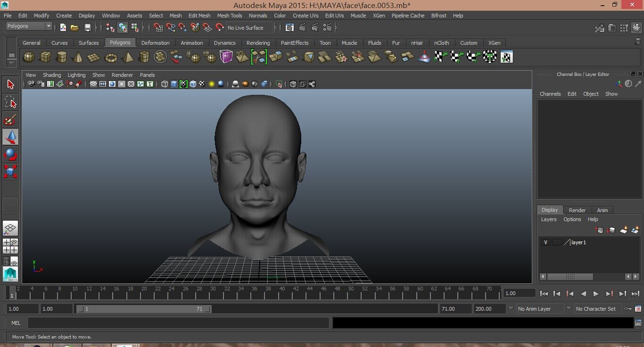Click the polygon cone shelf icon
Viewport: 644px width, 347px height.
78,57
